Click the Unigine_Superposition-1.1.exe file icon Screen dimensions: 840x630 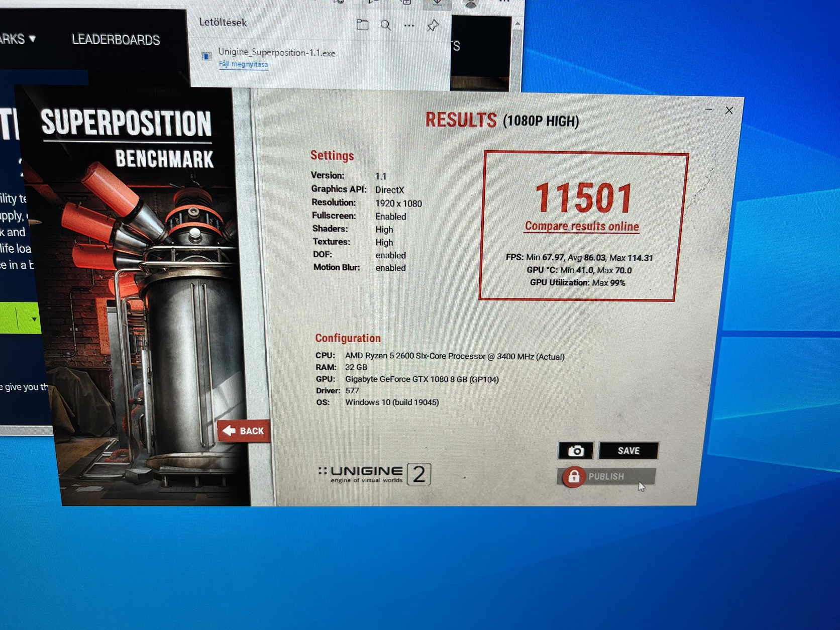click(206, 56)
